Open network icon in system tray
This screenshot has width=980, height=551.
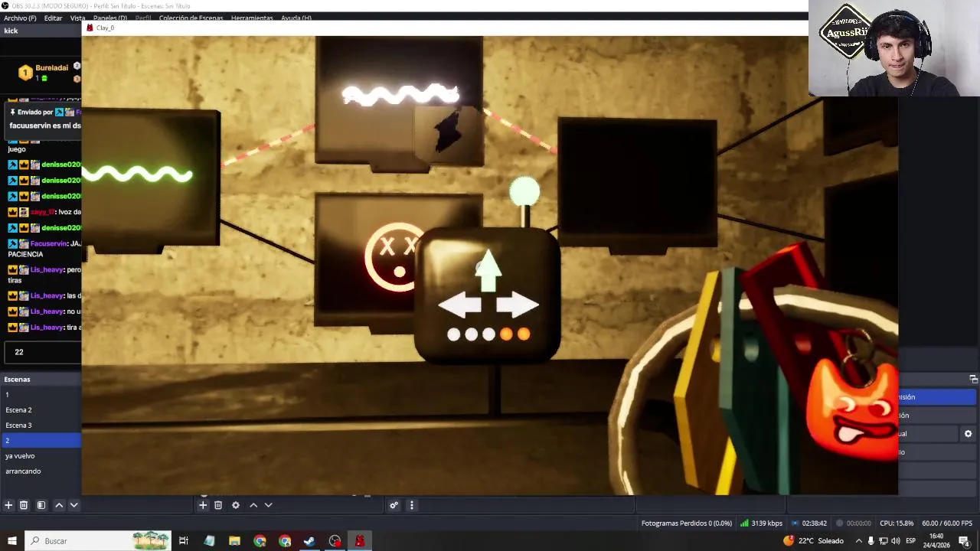tap(883, 541)
